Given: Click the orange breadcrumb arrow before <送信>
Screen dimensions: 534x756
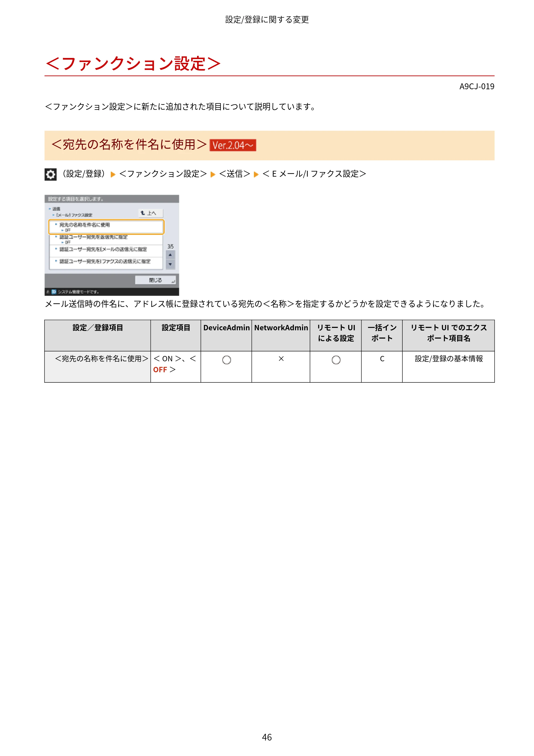Looking at the screenshot, I should (213, 175).
